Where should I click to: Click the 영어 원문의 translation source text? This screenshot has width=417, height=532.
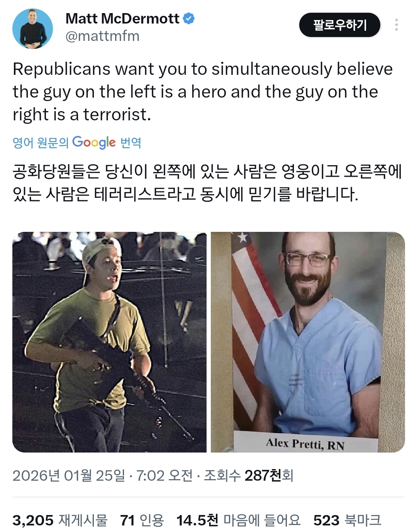[41, 143]
